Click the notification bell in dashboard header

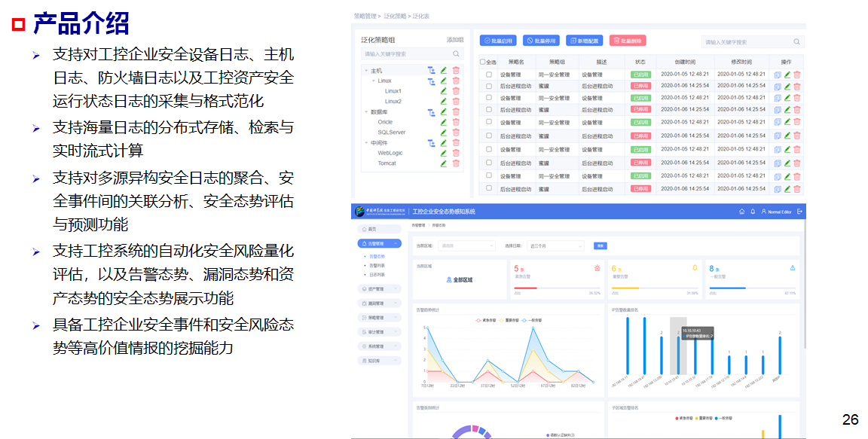point(752,212)
